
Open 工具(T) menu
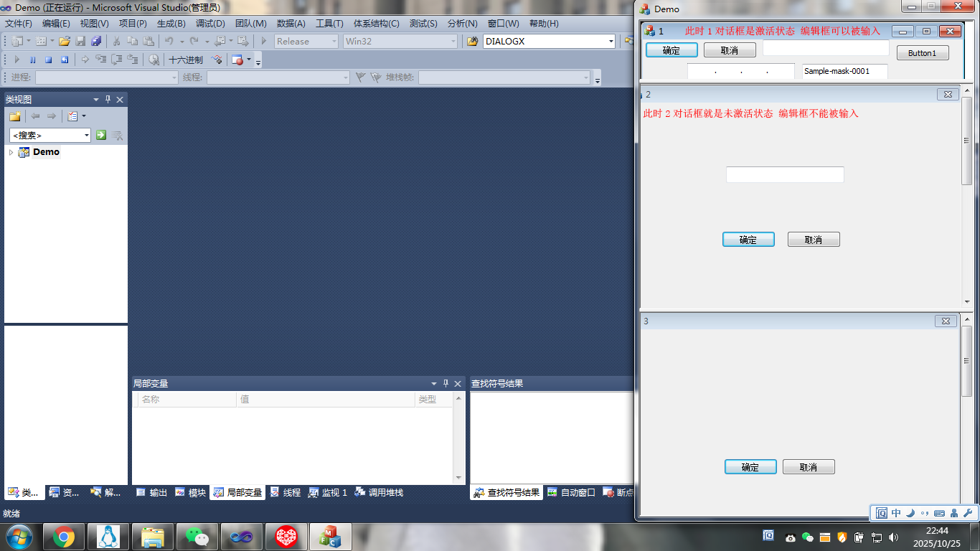click(x=329, y=24)
